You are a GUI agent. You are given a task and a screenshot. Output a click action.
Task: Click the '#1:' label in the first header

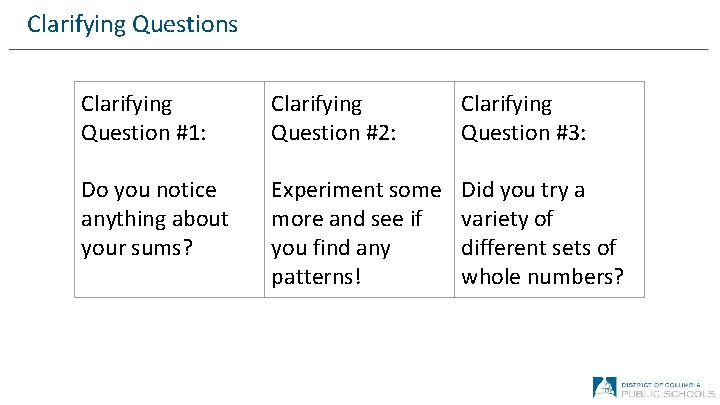coord(186,132)
